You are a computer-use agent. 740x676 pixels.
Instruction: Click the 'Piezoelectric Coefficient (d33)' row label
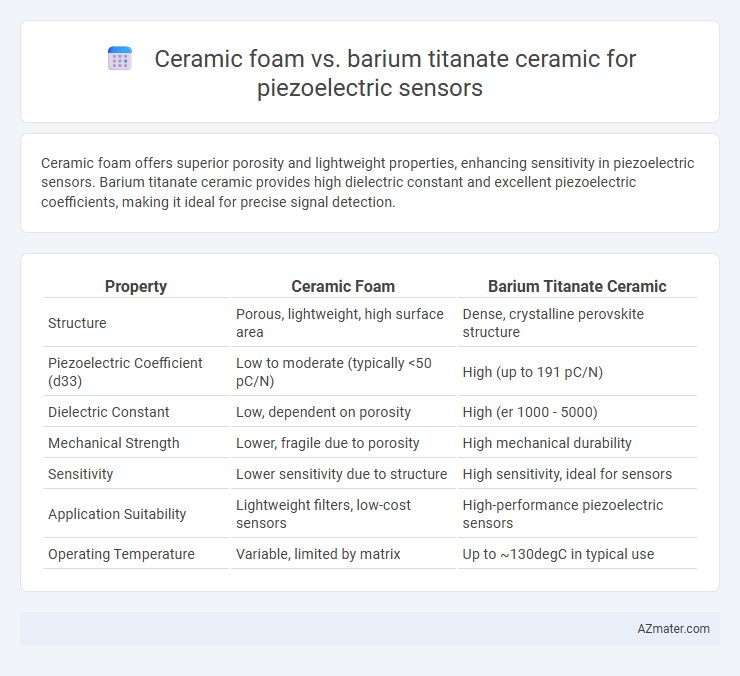pyautogui.click(x=125, y=372)
